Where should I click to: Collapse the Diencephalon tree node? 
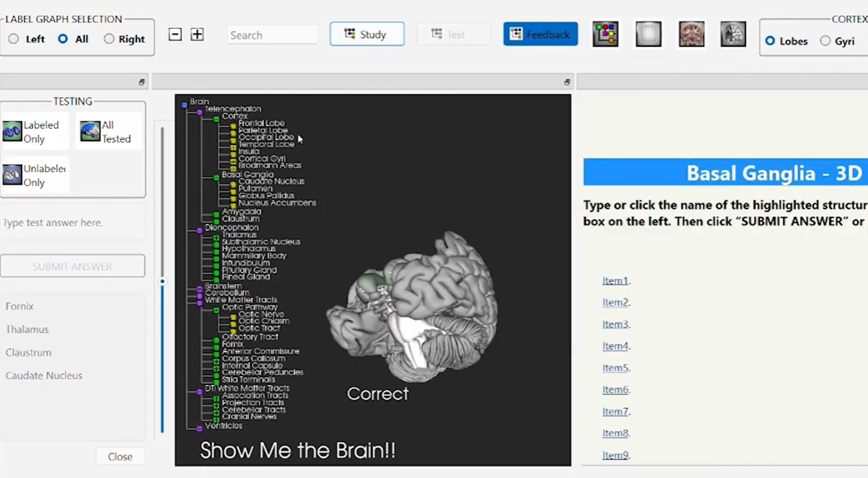(x=200, y=231)
